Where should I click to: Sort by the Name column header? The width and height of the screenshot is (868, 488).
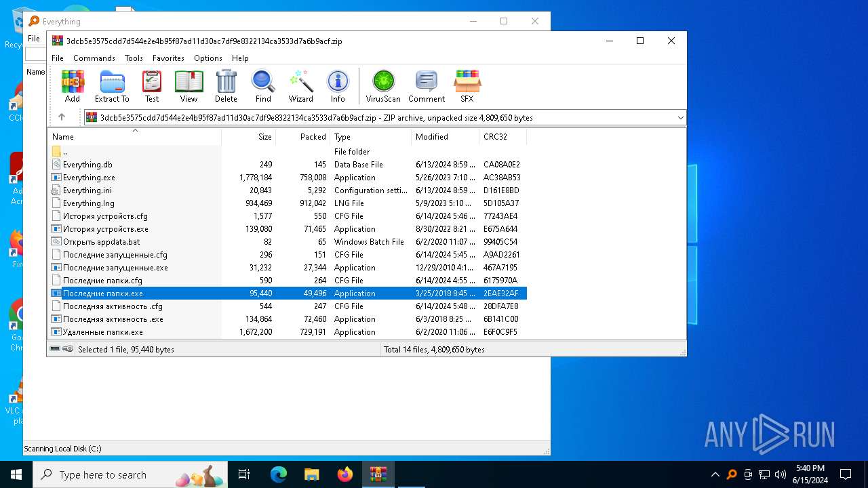[134, 137]
